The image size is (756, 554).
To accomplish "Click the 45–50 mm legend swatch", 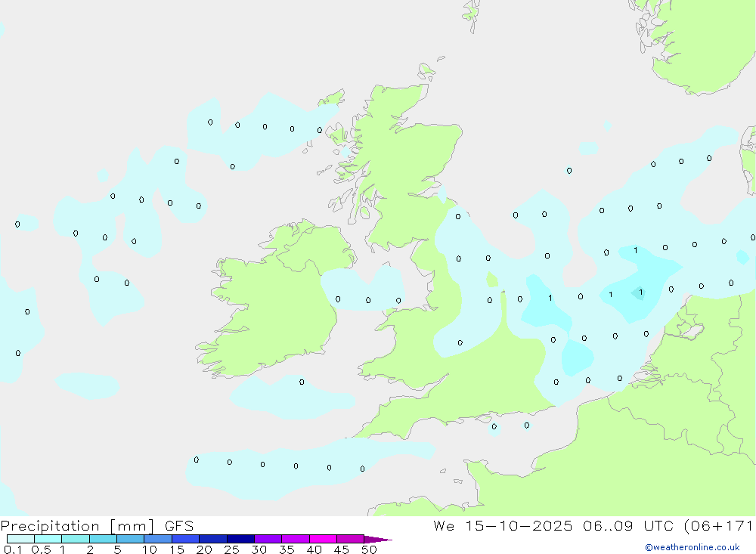I will (x=351, y=539).
